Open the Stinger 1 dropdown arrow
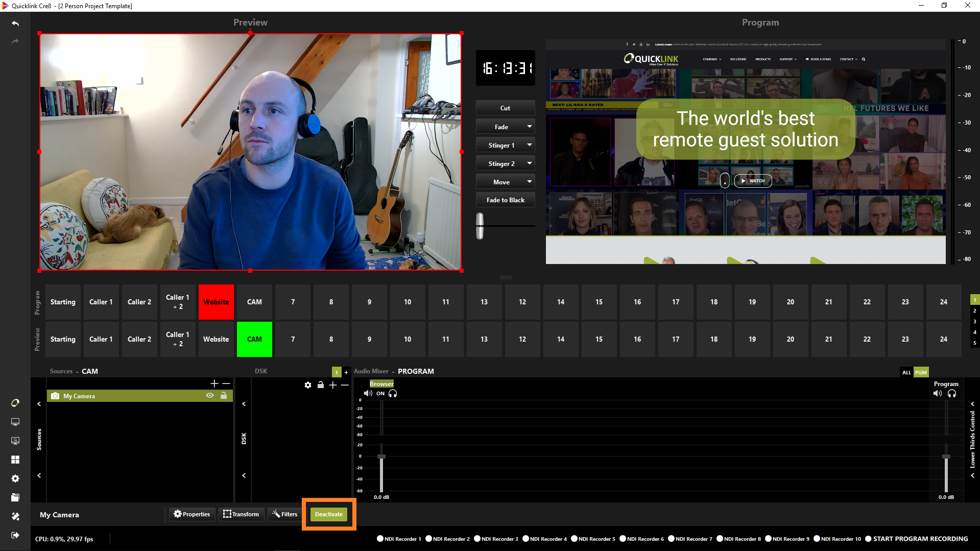Image resolution: width=980 pixels, height=551 pixels. tap(530, 146)
